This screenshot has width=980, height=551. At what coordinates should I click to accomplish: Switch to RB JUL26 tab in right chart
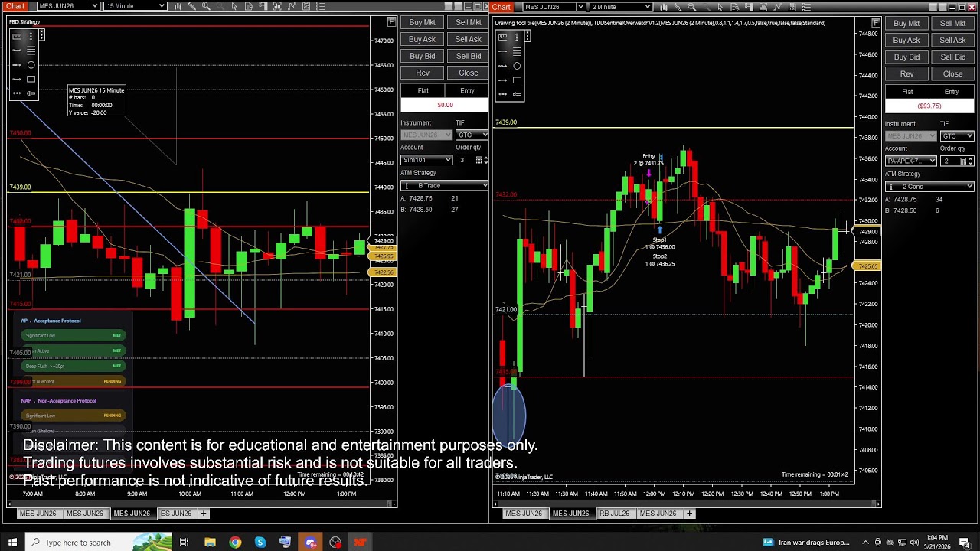pos(615,514)
